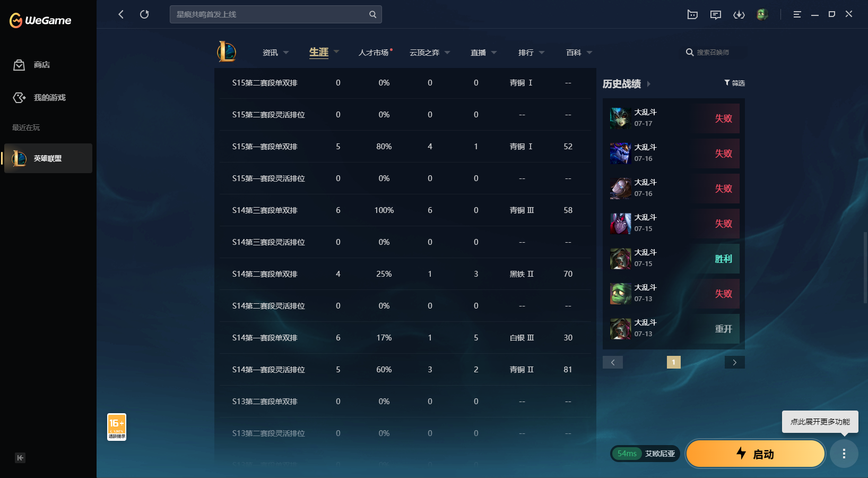Image resolution: width=868 pixels, height=478 pixels.
Task: Open the 筛选 filter for match history
Action: tap(735, 83)
